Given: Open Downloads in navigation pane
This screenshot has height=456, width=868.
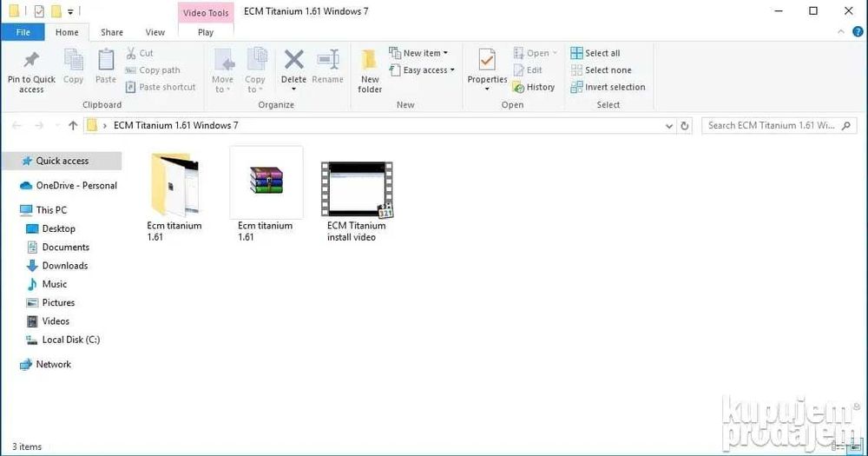Looking at the screenshot, I should 57,266.
